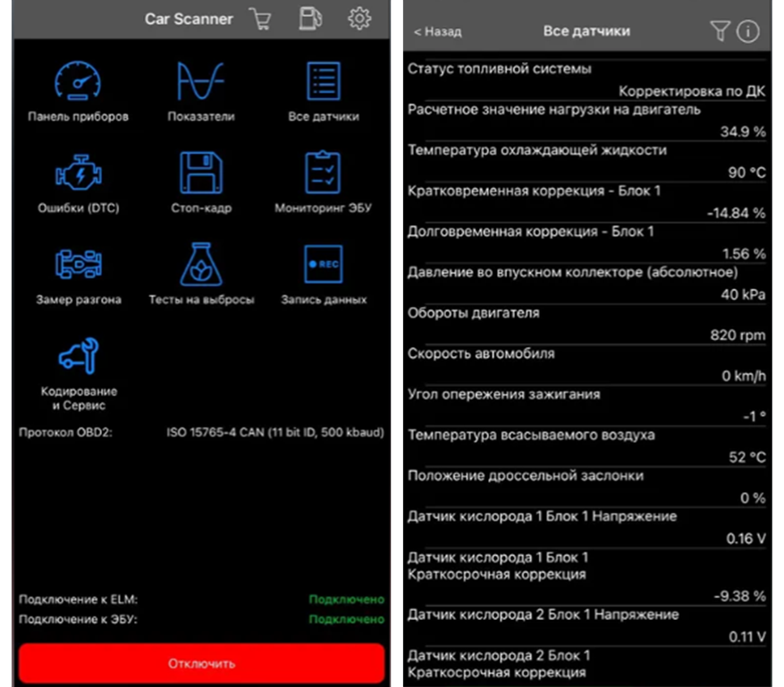Open the shopping cart icon
Screen dimensions: 784x687
coord(260,19)
